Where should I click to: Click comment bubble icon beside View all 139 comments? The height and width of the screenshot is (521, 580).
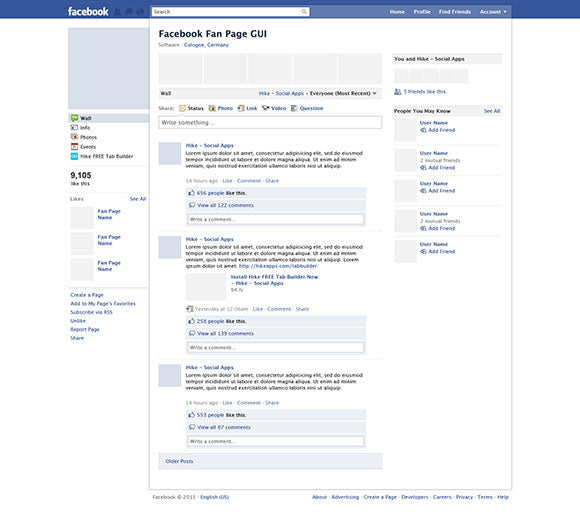pos(192,333)
